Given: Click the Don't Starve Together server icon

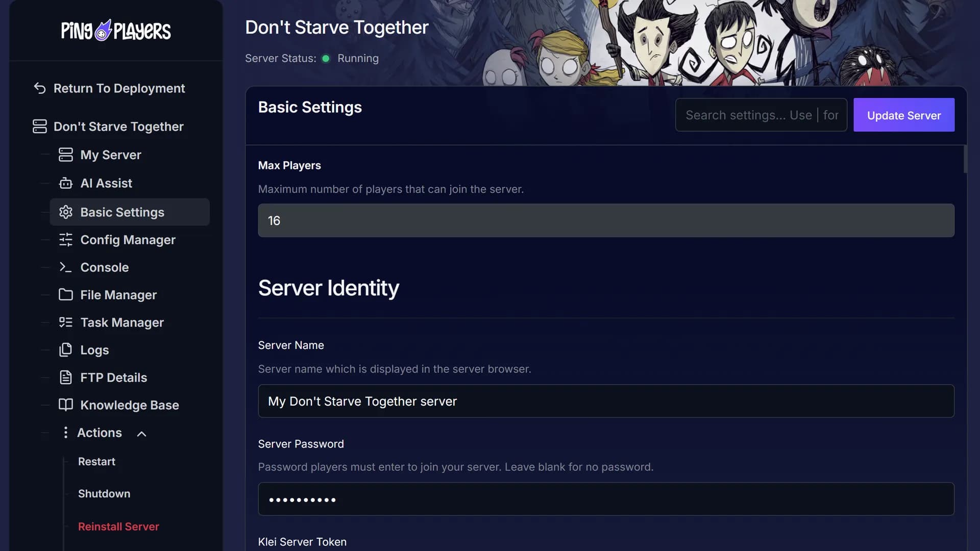Looking at the screenshot, I should click(40, 127).
